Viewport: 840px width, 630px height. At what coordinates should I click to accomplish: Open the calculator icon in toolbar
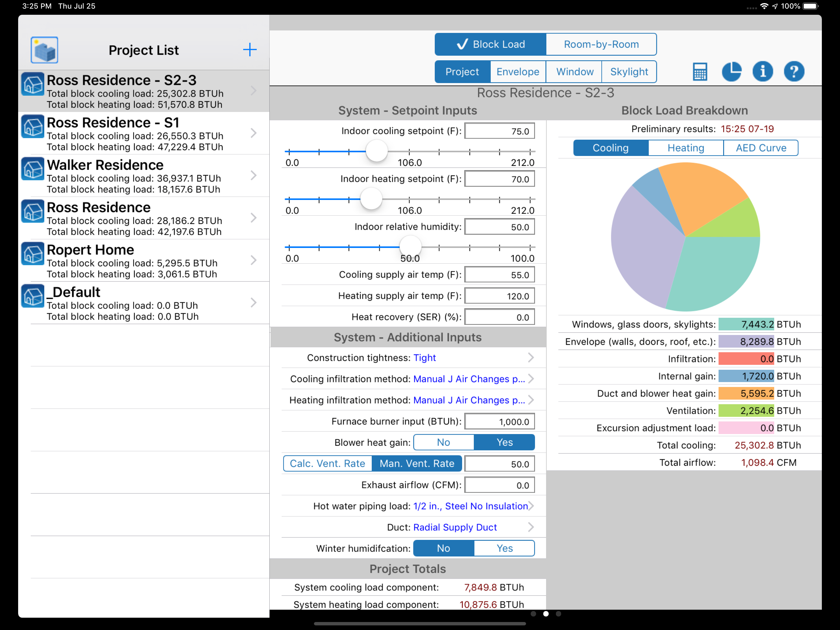[699, 71]
